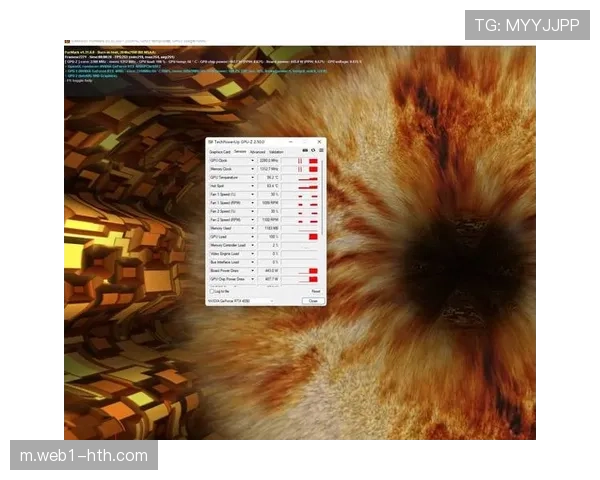Click the Close button in GPU-Z

pyautogui.click(x=312, y=300)
